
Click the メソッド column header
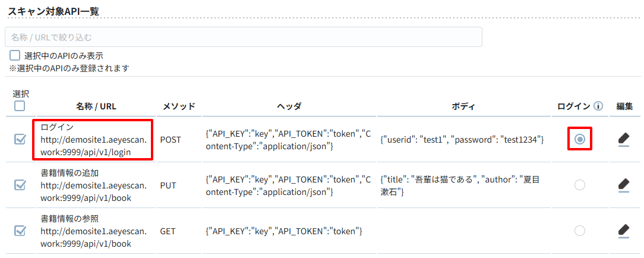click(179, 106)
